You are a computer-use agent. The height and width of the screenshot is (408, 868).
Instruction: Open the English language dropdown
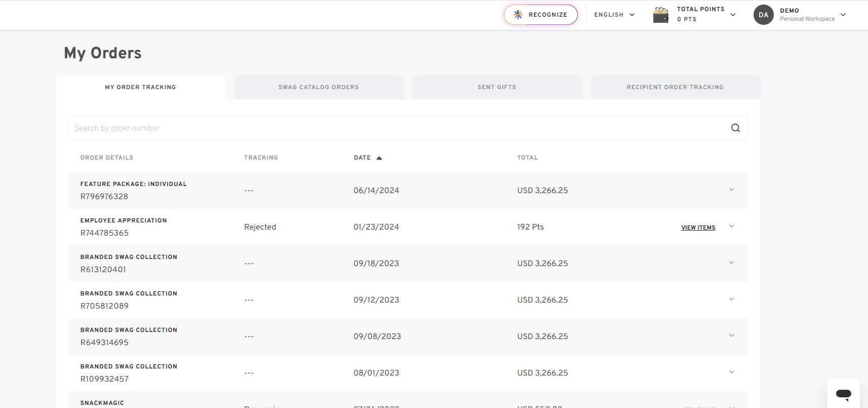coord(614,15)
